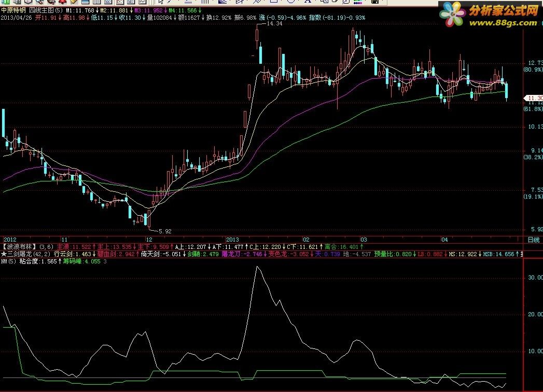The width and height of the screenshot is (543, 392).
Task: Click the M1:11.768 moving average value
Action: point(80,10)
